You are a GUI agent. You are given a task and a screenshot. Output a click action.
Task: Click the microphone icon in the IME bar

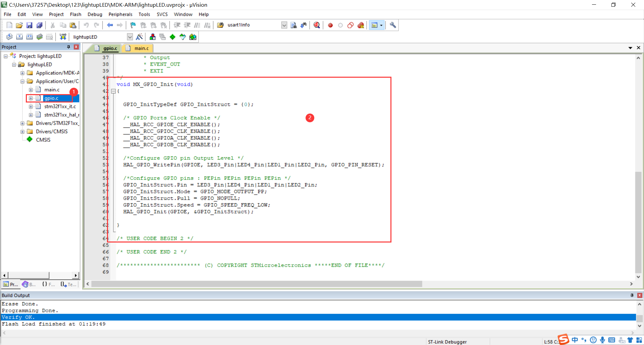(602, 340)
